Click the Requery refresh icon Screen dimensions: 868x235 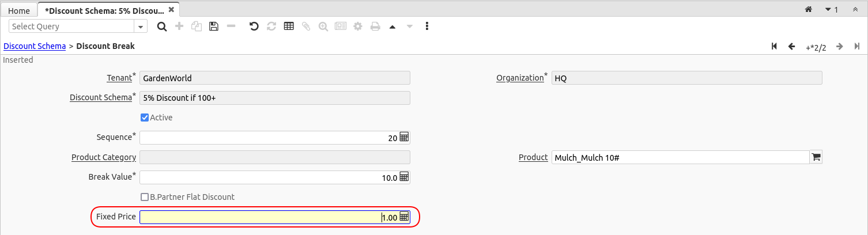pos(271,26)
